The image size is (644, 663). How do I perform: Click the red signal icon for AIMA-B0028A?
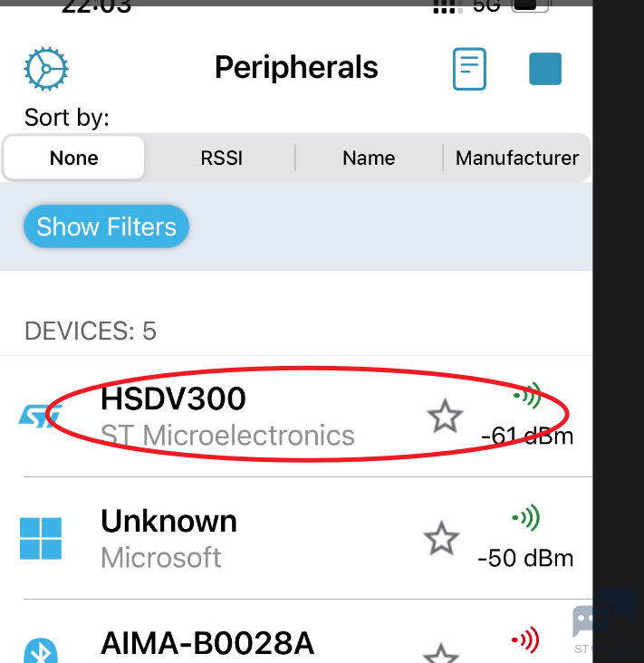(525, 639)
